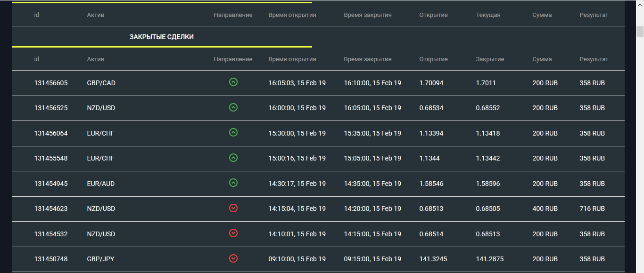Select trade id 131456525
The height and width of the screenshot is (273, 644).
pyautogui.click(x=51, y=108)
